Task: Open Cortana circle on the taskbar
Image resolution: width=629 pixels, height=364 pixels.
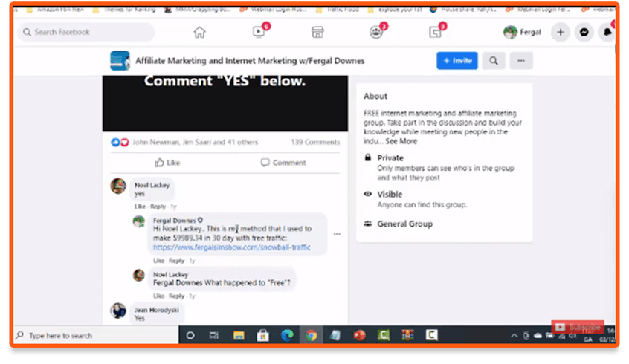Action: coord(190,335)
